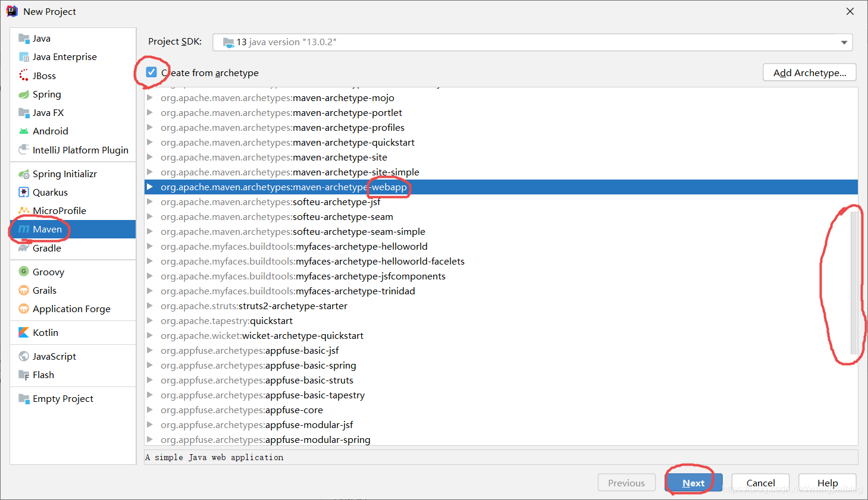
Task: Select maven-archetype-site-simple row
Action: pyautogui.click(x=501, y=172)
